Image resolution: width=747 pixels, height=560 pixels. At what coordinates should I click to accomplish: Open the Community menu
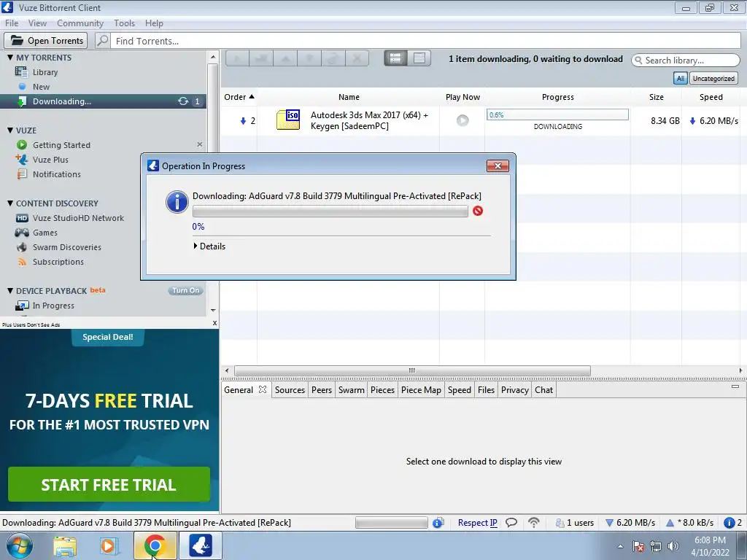80,23
